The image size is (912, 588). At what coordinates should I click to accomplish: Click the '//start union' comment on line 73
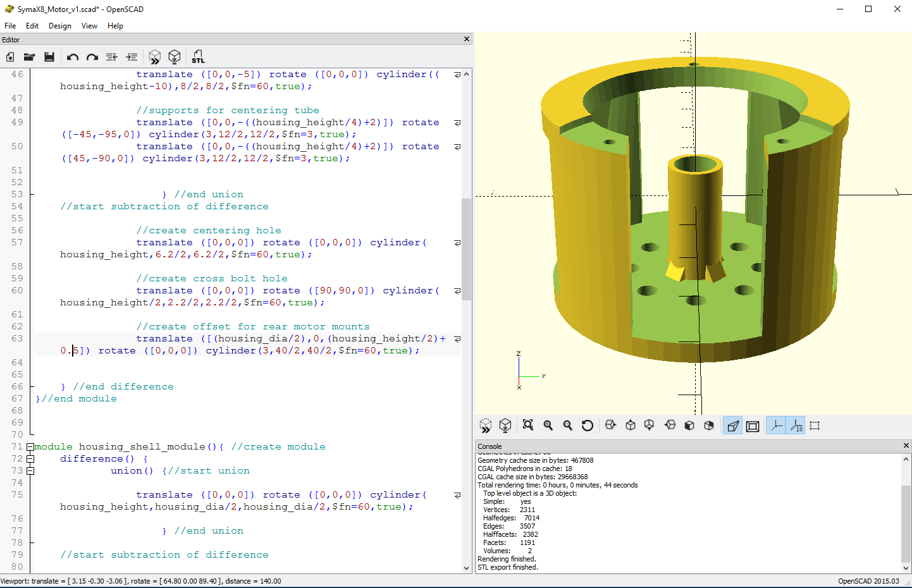[x=209, y=471]
